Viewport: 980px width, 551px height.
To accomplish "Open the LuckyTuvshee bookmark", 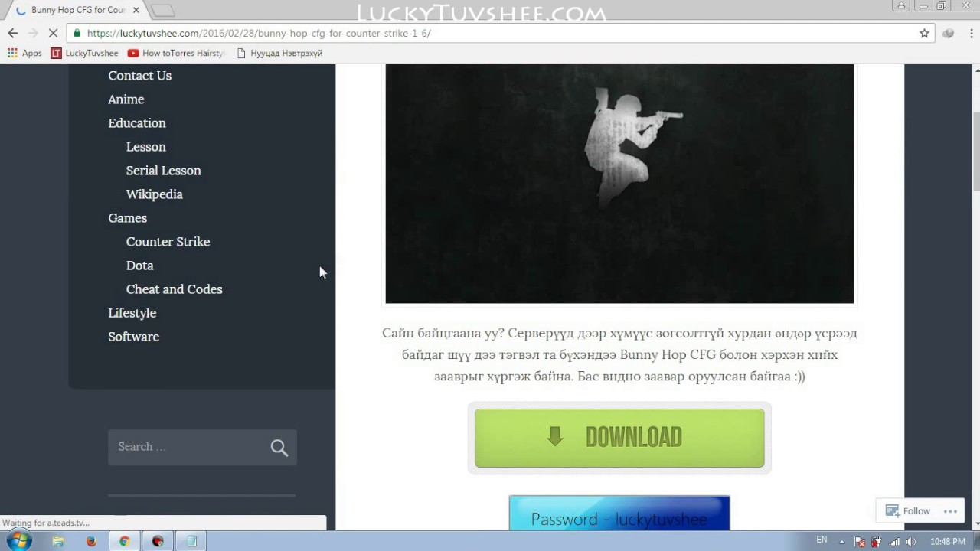I will [x=84, y=53].
